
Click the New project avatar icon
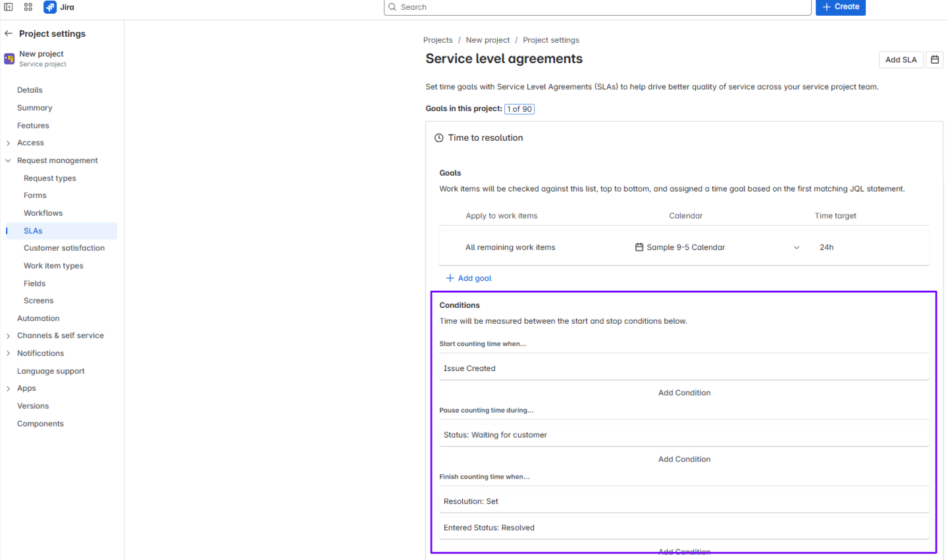coord(9,59)
